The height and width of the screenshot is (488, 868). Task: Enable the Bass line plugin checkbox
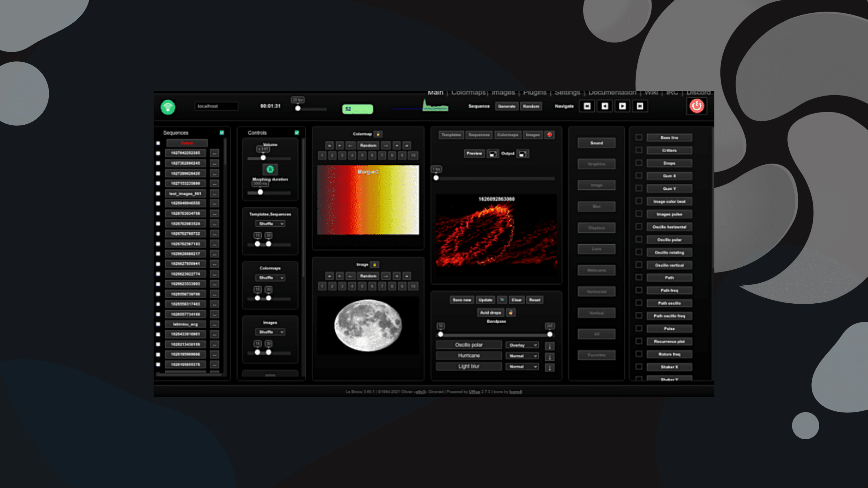pos(639,137)
